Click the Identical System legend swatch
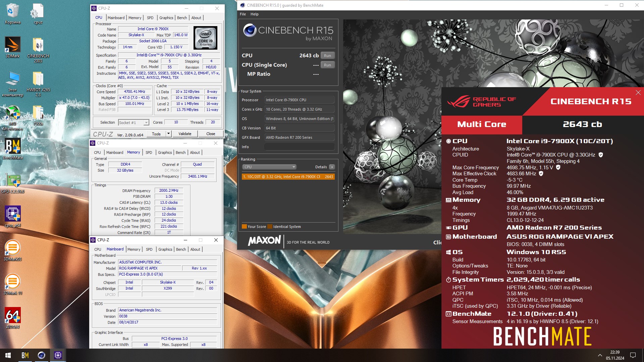Image resolution: width=644 pixels, height=362 pixels. 270,227
